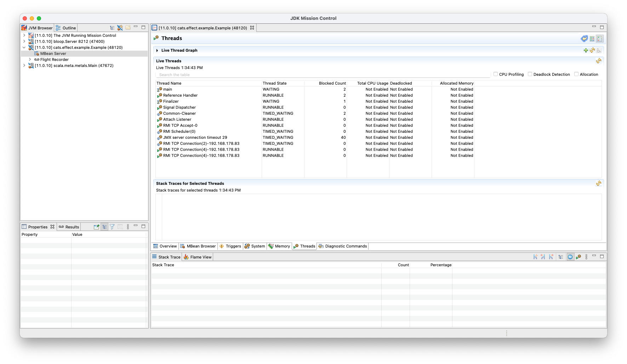Click the new JVM connection wizard icon

click(120, 28)
